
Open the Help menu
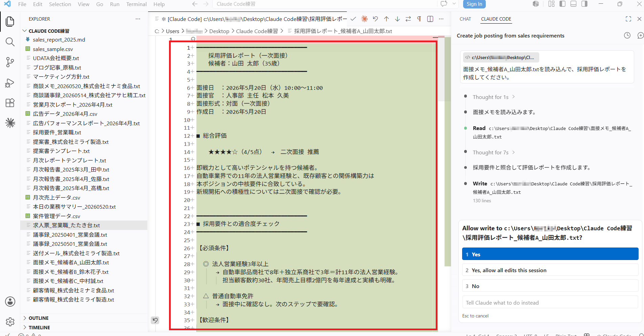click(x=159, y=4)
